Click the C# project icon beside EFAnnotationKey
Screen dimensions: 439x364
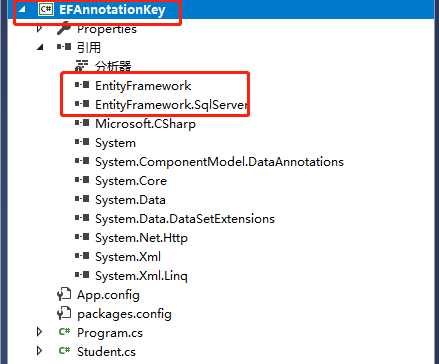coord(45,9)
